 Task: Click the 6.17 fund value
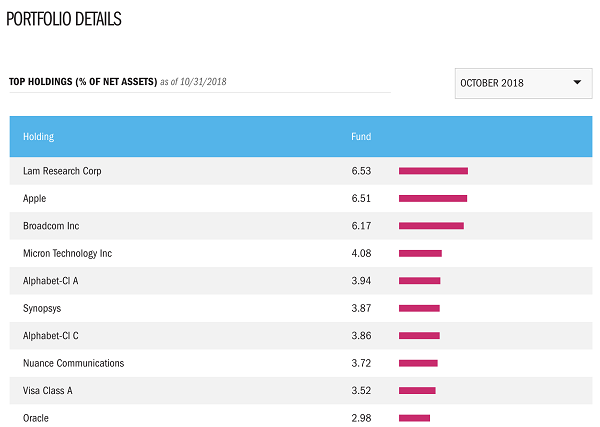(x=361, y=226)
